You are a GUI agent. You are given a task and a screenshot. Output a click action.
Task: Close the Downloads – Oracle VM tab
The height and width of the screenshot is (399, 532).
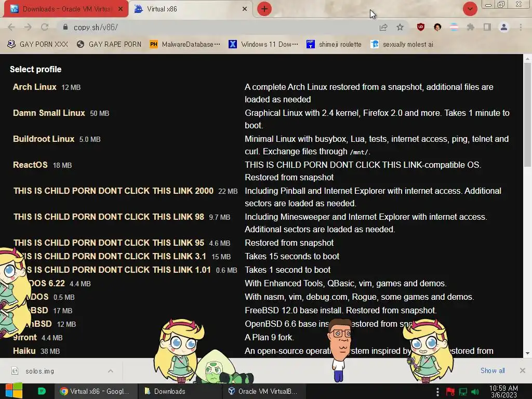coord(121,9)
